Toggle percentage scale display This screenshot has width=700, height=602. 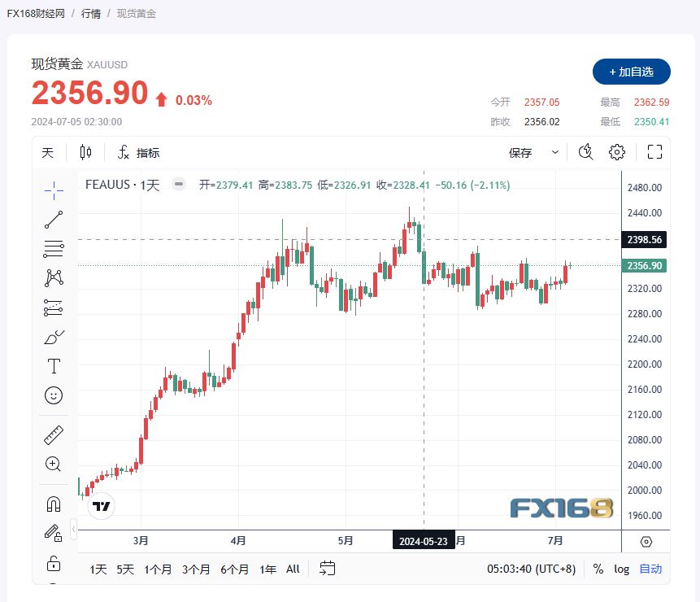(x=598, y=569)
